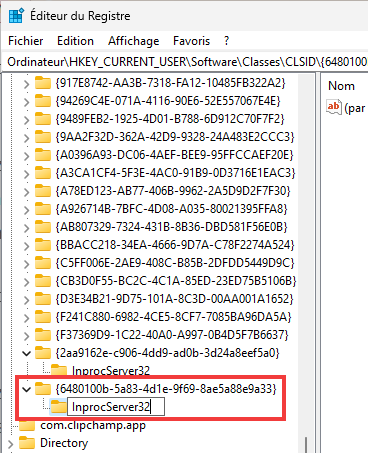
Task: Expand the {917E8742-AA3B-7318-FA12-10485FB322A2} key
Action: click(x=26, y=83)
